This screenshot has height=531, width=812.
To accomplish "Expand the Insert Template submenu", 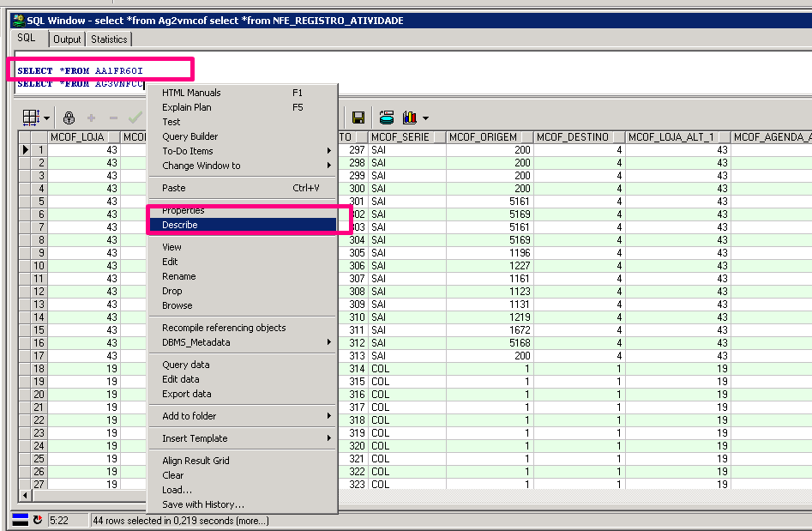I will (x=243, y=437).
